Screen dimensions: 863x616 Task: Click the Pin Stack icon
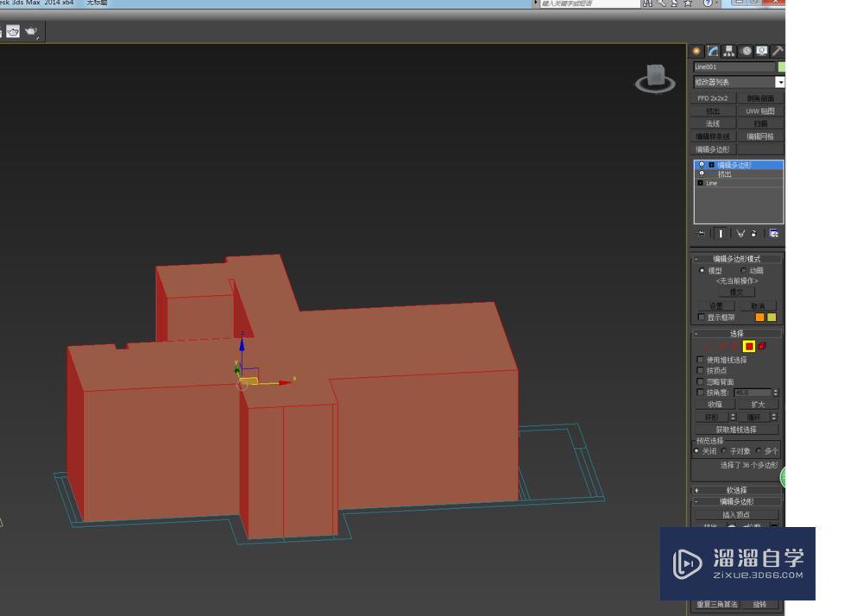click(701, 234)
